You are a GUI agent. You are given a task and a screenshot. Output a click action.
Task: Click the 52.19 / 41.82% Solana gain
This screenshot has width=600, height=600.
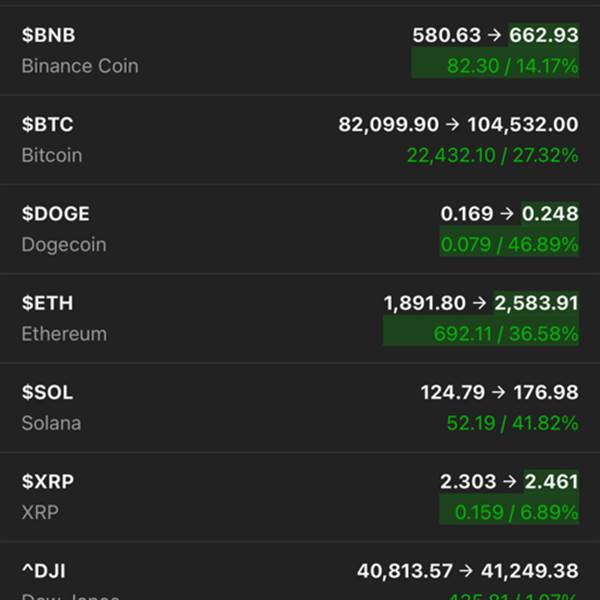(x=513, y=423)
